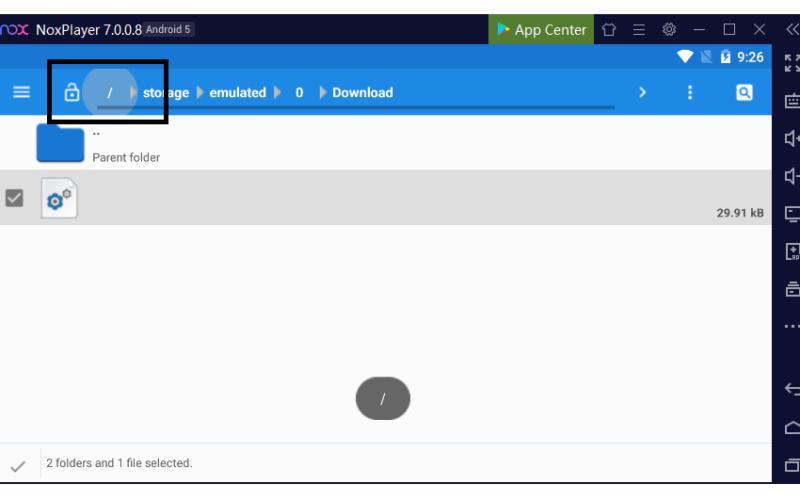800x500 pixels.
Task: Click the no-SIM status icon
Action: 707,57
